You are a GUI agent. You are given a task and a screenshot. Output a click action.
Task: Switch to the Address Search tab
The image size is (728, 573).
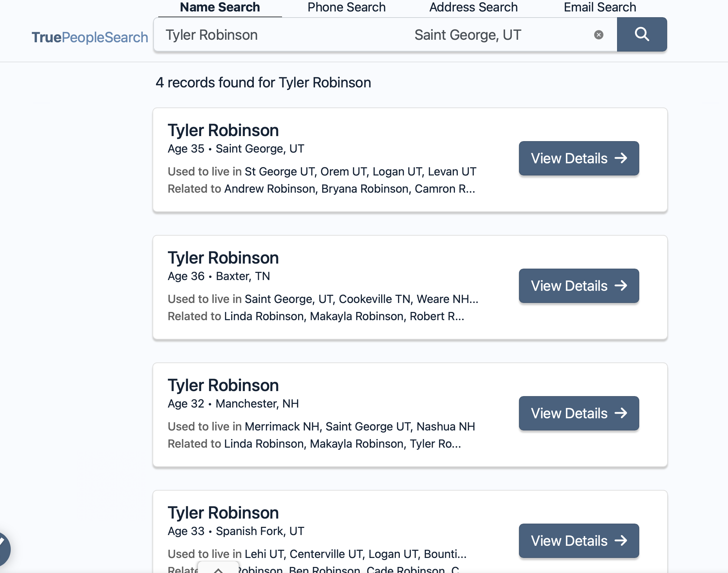[473, 7]
